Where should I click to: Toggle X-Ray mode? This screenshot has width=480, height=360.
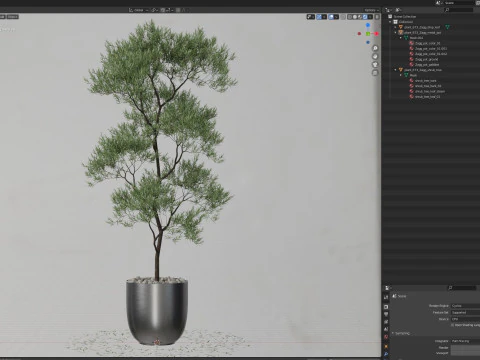[x=343, y=17]
